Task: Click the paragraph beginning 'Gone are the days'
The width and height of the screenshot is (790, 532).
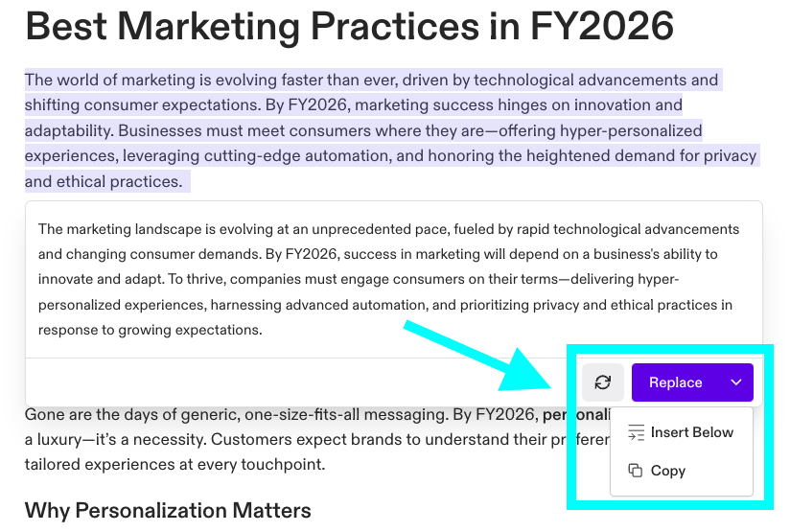Action: coord(317,439)
